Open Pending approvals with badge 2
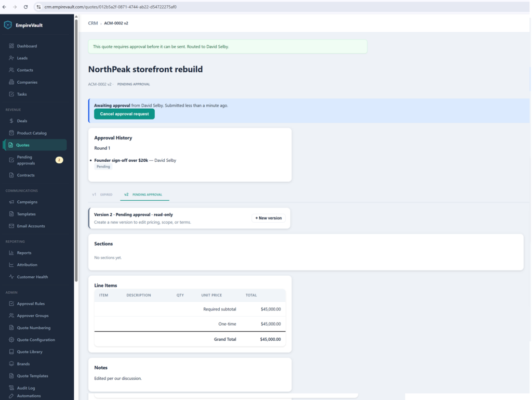Viewport: 532px width, 400px height. [x=35, y=160]
